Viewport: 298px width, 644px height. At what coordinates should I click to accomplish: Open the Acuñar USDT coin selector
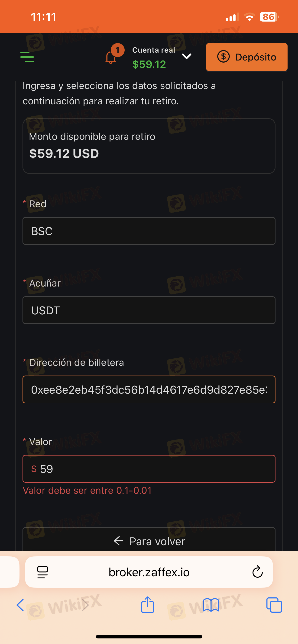click(x=149, y=310)
